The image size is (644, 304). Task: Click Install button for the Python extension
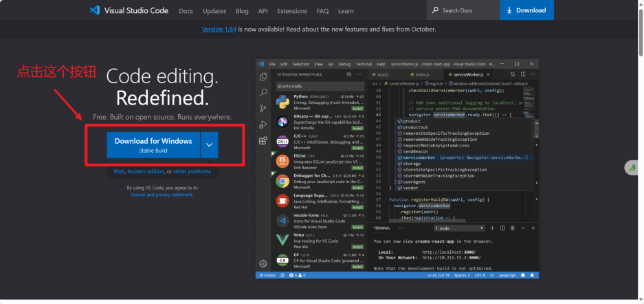pos(357,109)
